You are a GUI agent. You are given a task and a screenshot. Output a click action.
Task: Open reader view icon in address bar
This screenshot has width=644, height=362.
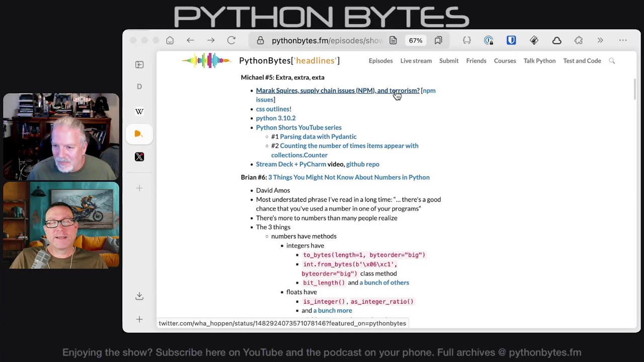[x=393, y=40]
